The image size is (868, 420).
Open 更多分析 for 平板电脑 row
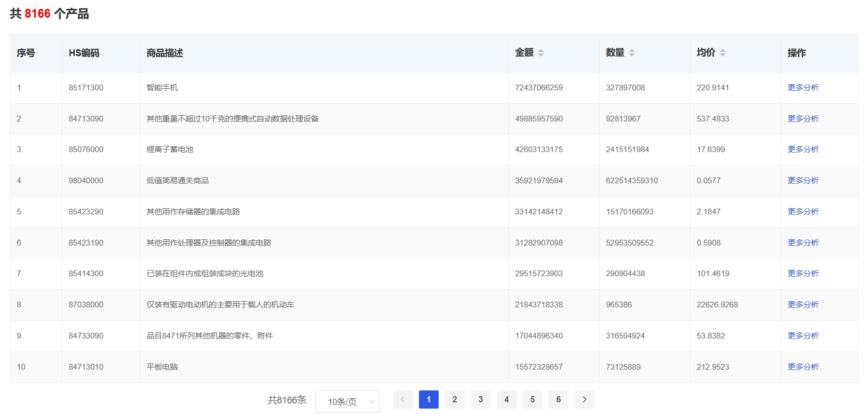[x=803, y=367]
